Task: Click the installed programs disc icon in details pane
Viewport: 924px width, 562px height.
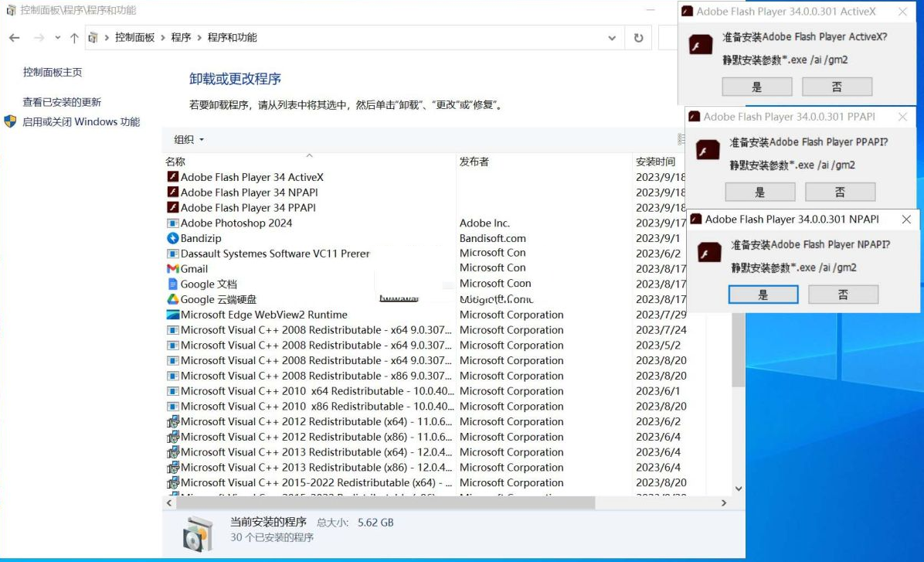Action: pos(198,533)
